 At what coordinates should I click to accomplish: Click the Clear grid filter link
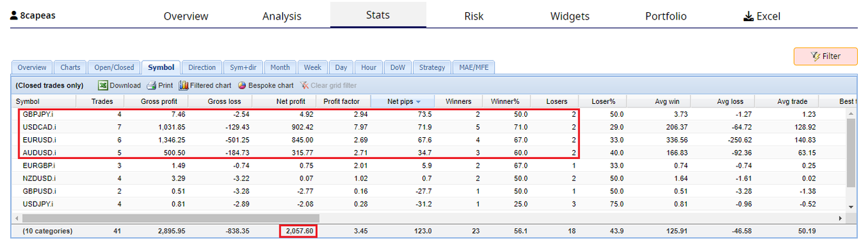pos(334,86)
